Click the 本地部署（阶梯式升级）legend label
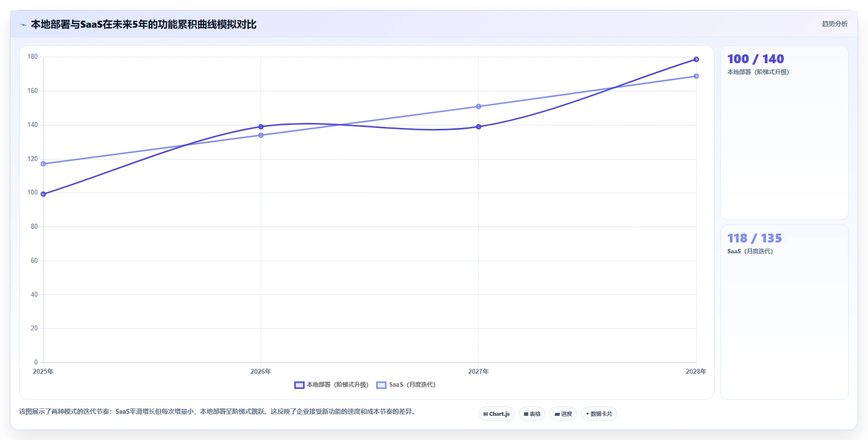 [x=338, y=385]
